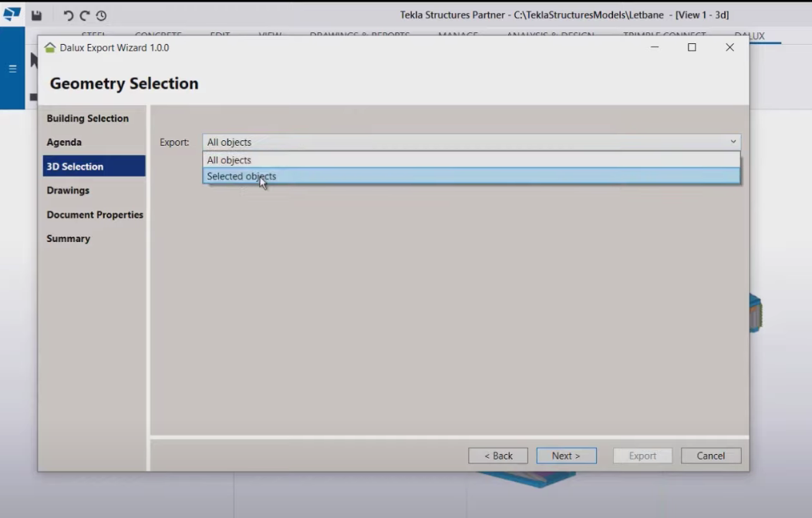Open the Drawings step in the sidebar
The image size is (812, 518).
coord(68,190)
